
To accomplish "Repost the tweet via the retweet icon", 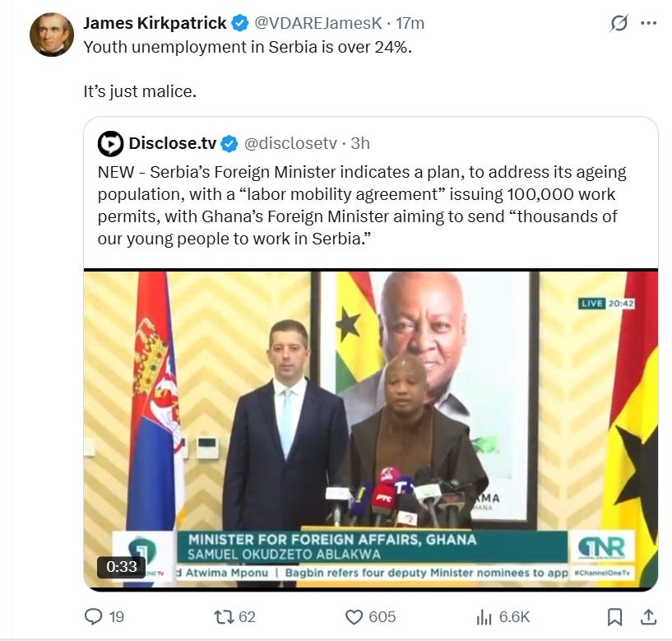I will (224, 617).
